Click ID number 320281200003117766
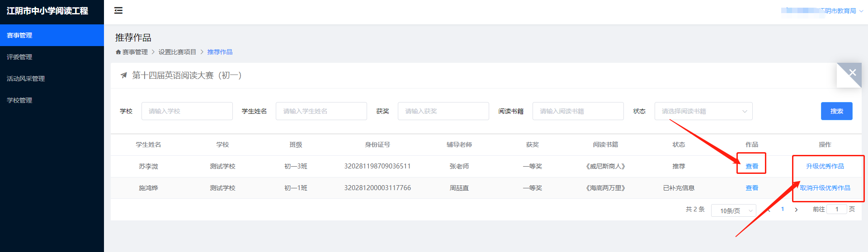This screenshot has height=252, width=868. pyautogui.click(x=377, y=188)
